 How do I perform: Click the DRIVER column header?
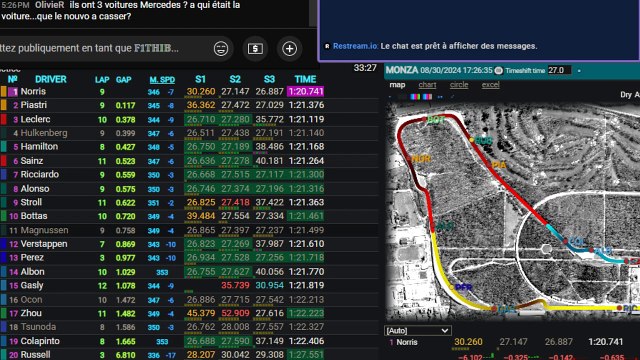click(x=51, y=79)
